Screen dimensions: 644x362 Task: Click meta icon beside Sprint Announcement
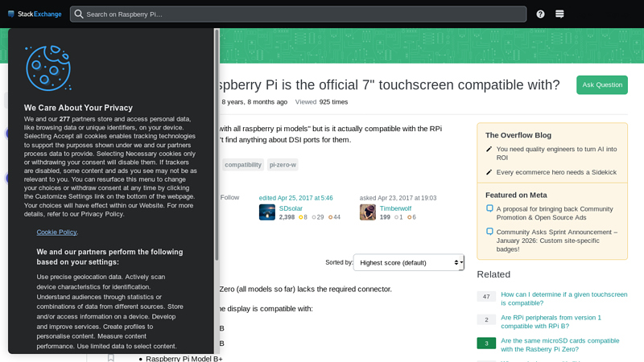pos(489,232)
